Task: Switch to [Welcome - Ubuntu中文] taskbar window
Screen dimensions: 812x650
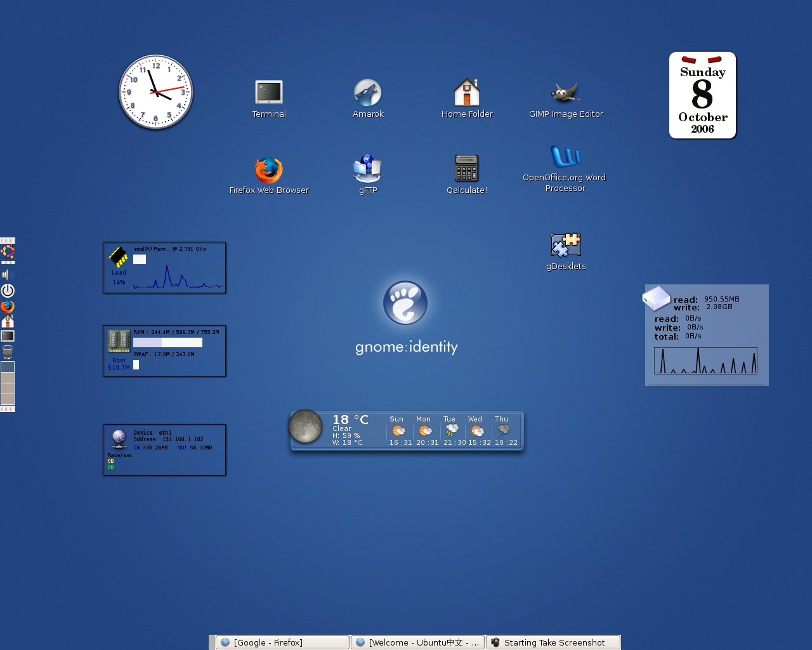Action: coord(418,642)
